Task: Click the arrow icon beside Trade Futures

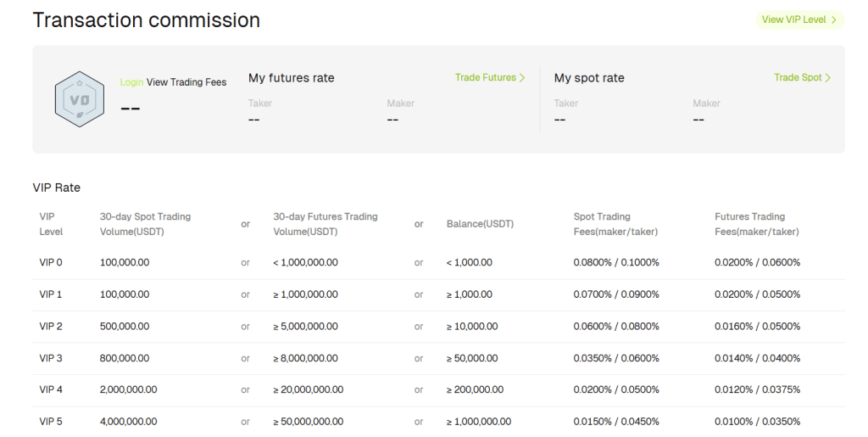Action: pos(522,78)
